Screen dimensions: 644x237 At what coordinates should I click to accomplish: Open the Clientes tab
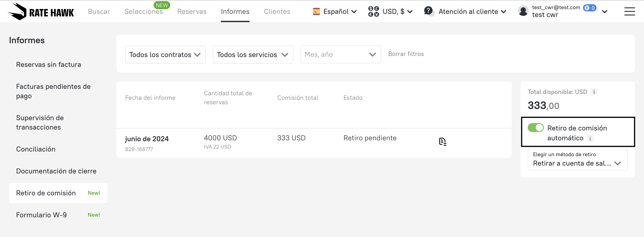(277, 11)
